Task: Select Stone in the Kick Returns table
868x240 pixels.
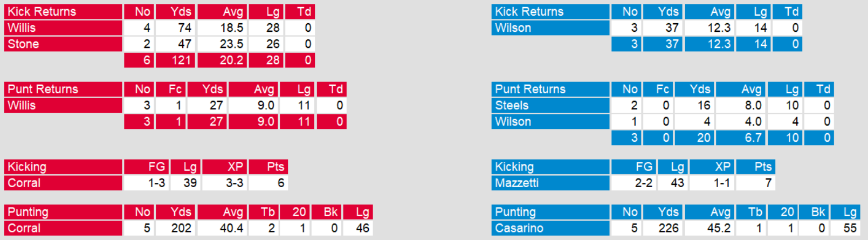Action: (x=63, y=44)
